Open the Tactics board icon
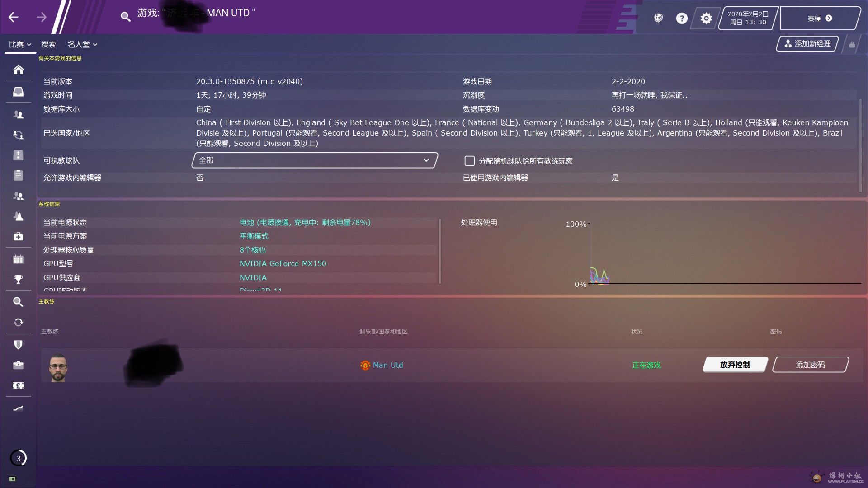 [x=18, y=155]
